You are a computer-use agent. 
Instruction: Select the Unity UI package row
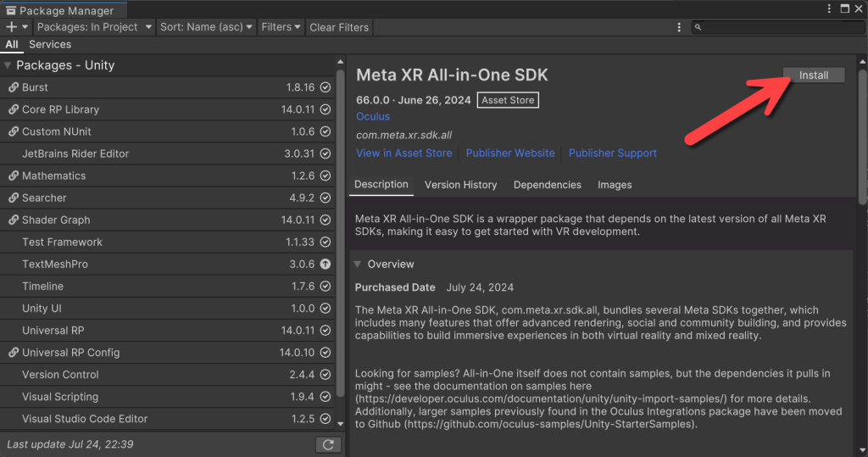(167, 308)
